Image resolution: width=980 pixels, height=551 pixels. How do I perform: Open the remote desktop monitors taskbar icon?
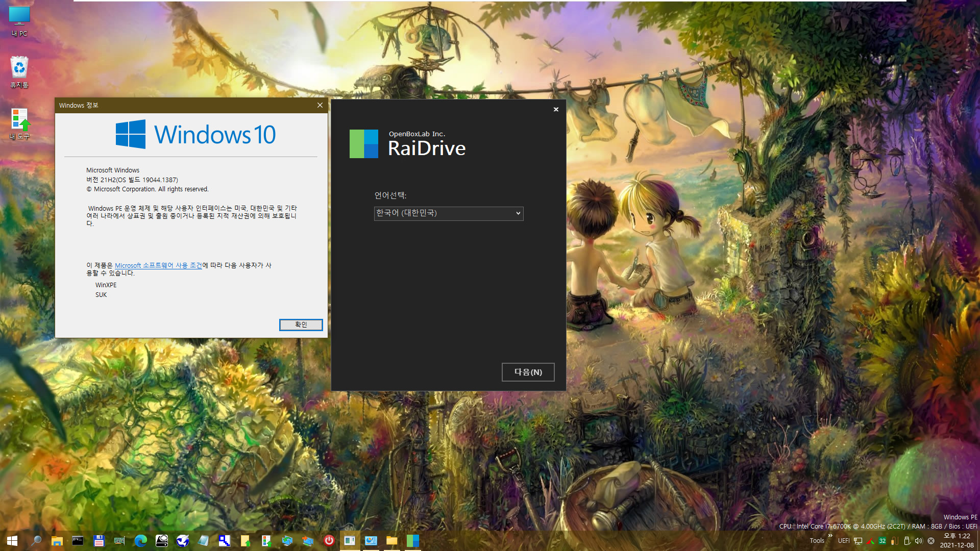pyautogui.click(x=308, y=540)
